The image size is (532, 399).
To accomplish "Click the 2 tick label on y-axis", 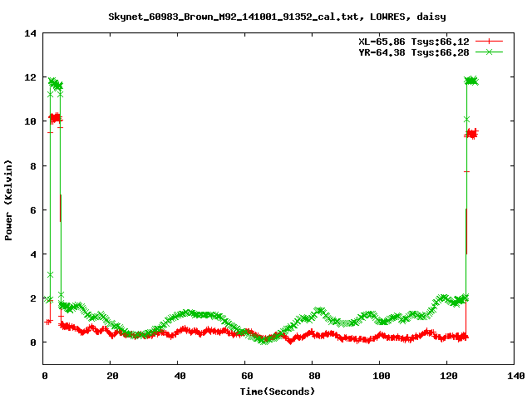I will [x=33, y=298].
